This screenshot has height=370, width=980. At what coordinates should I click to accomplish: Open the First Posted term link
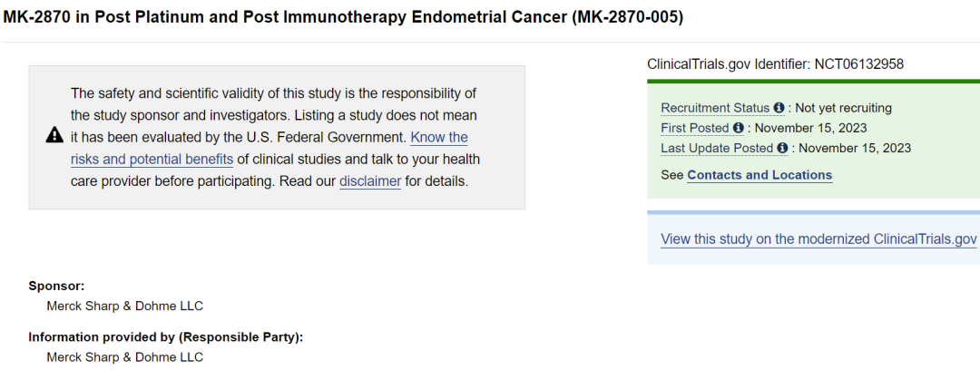coord(696,128)
